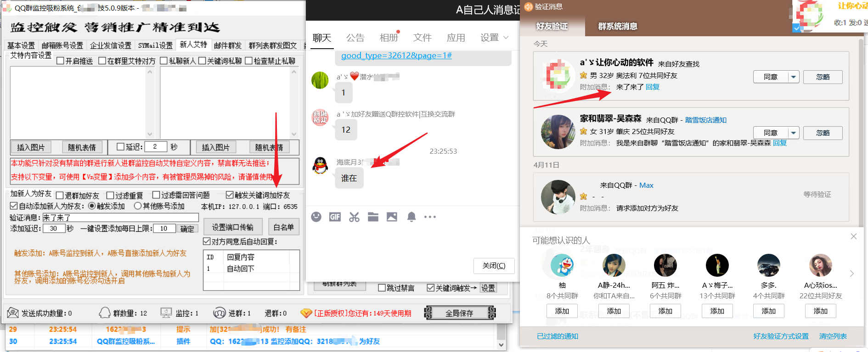868x352 pixels.
Task: Click the diamond icon beside 正版授权 notice
Action: (306, 313)
